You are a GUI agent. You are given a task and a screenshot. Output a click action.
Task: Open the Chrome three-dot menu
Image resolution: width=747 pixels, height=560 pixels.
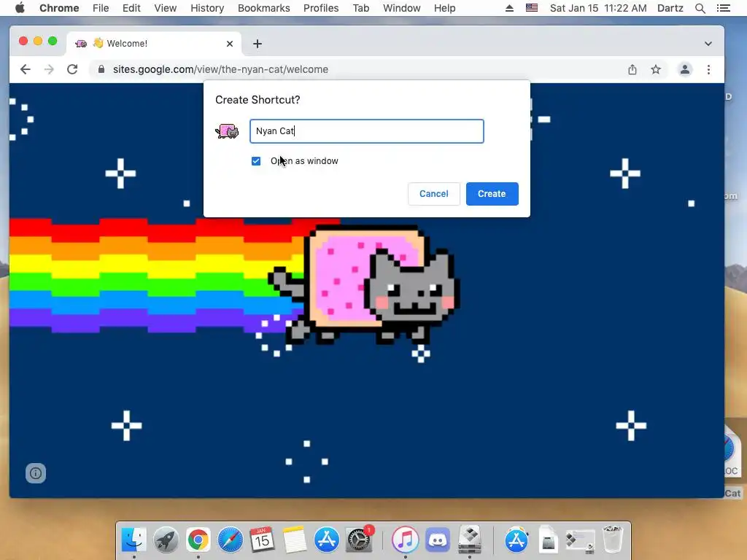708,69
